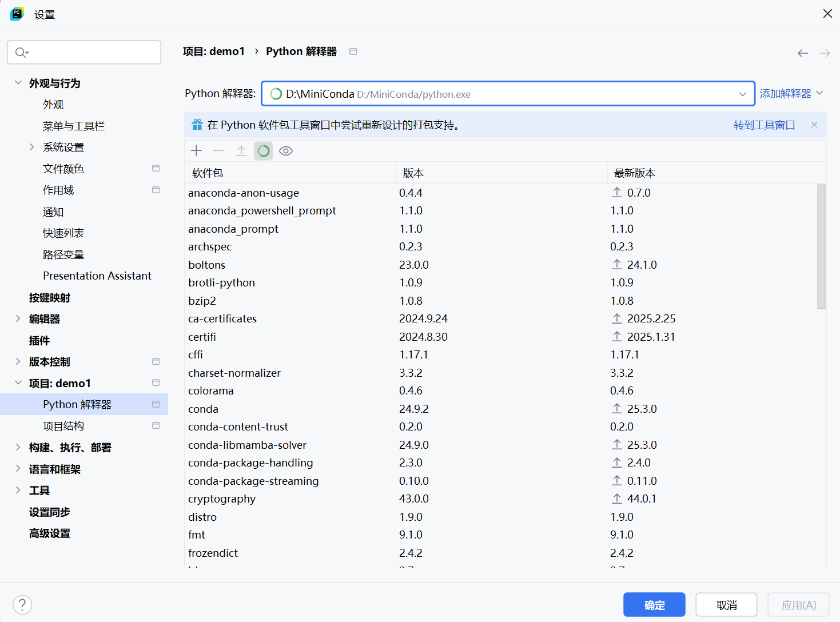
Task: Click upgrade arrow icon for conda-package-handling
Action: pos(617,462)
